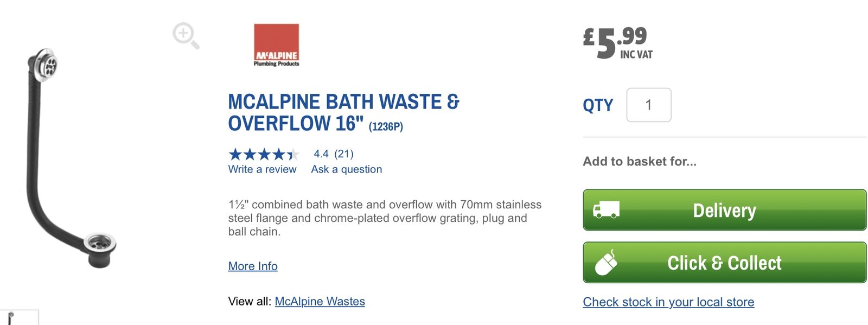Click the mouse icon on Click & Collect
The height and width of the screenshot is (325, 868).
click(606, 263)
